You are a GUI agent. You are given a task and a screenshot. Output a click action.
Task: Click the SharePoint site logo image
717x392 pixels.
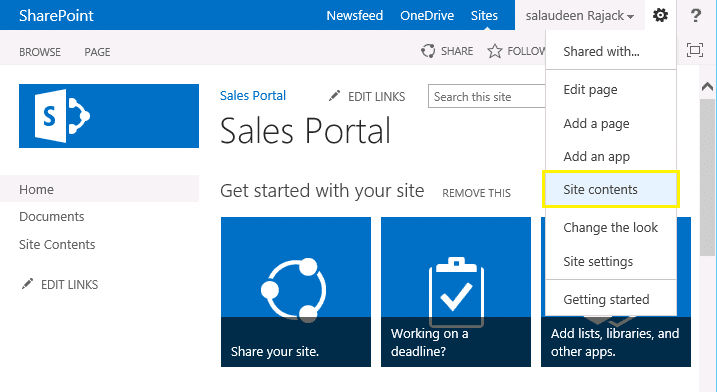pos(109,116)
